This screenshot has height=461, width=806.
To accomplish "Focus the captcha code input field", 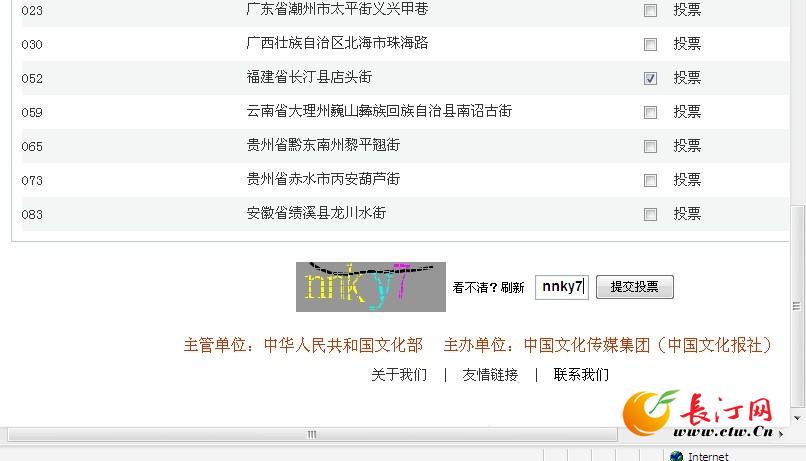I will (561, 287).
